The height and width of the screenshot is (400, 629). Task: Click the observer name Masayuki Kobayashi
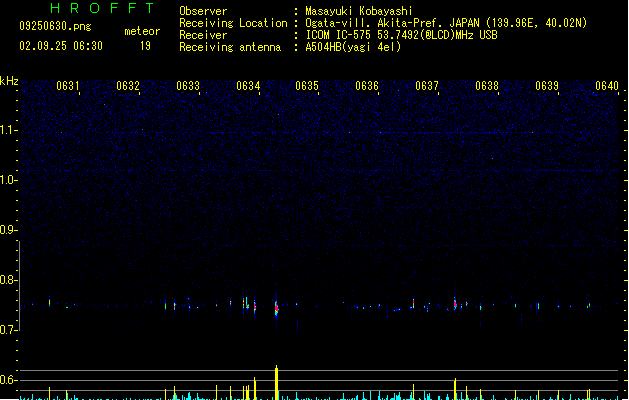click(359, 11)
